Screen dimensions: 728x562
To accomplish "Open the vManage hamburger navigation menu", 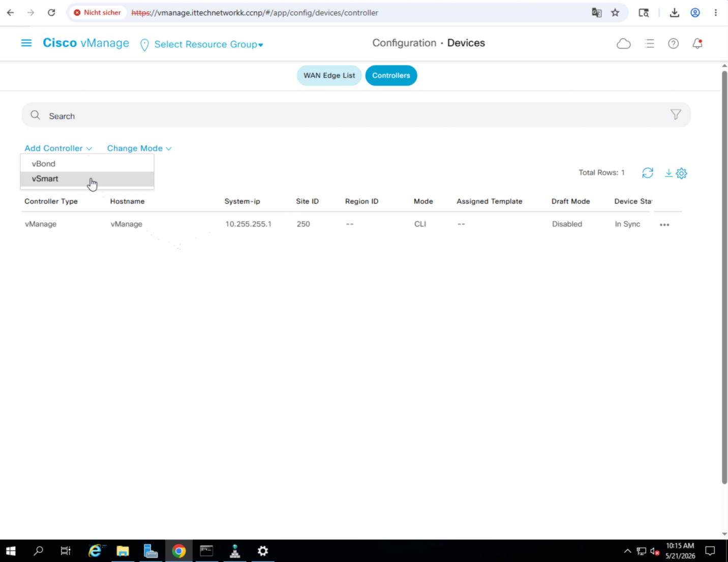I will tap(26, 43).
